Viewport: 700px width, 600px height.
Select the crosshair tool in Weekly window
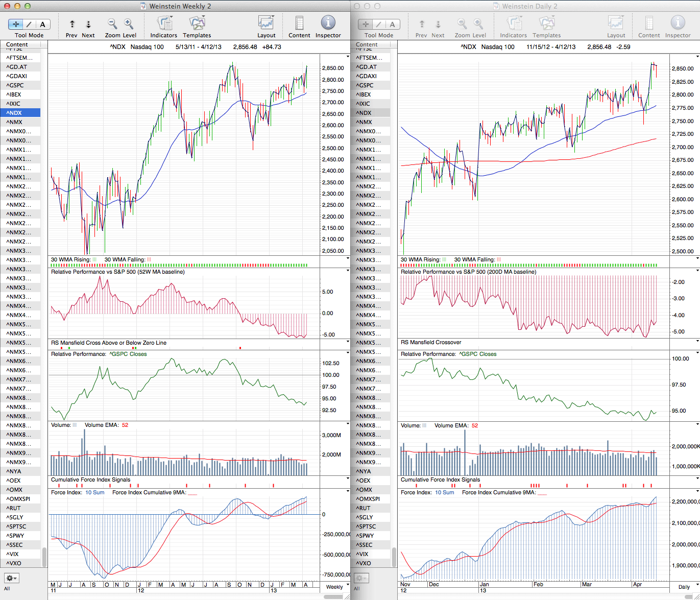[x=16, y=24]
